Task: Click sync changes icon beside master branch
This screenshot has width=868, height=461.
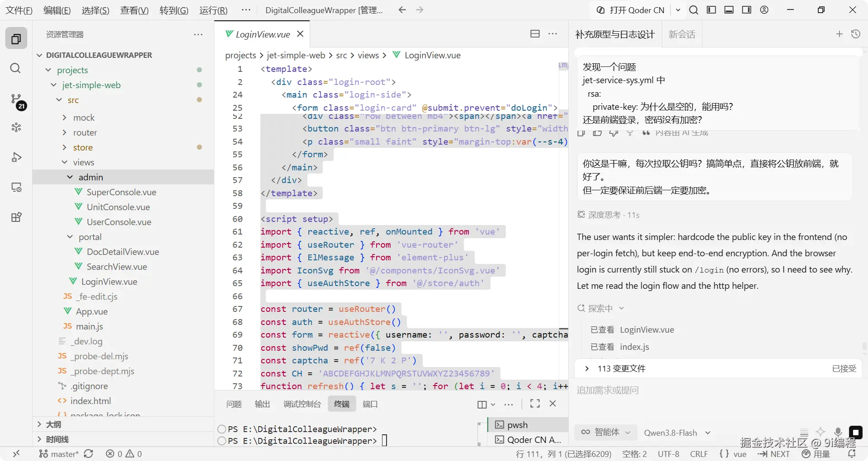Action: 89,454
